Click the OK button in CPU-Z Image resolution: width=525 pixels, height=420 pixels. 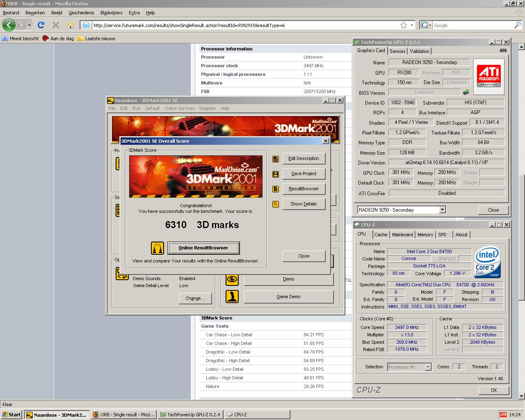coord(494,390)
